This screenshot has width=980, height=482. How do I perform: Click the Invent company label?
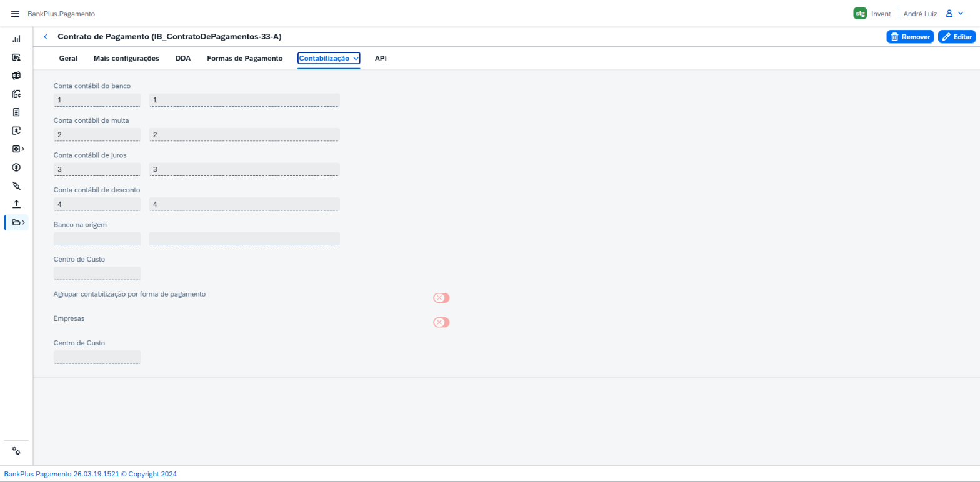(881, 14)
